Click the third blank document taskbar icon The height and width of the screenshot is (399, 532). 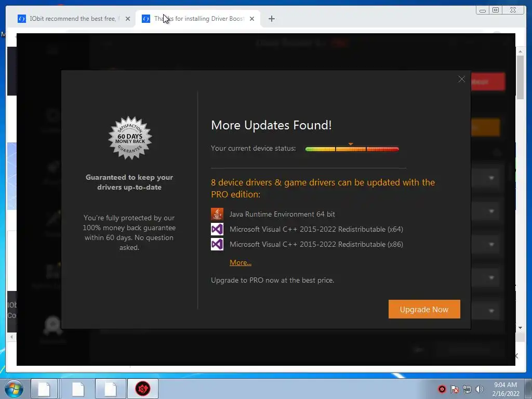click(x=110, y=389)
